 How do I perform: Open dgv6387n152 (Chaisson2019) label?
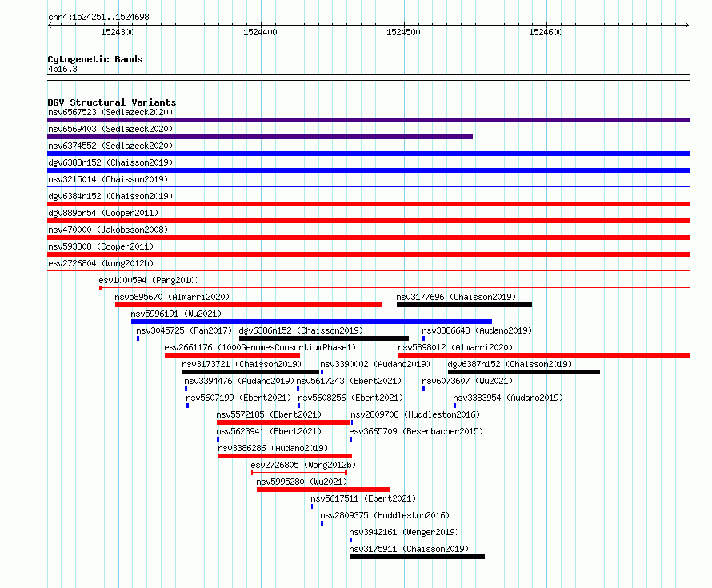tap(510, 364)
